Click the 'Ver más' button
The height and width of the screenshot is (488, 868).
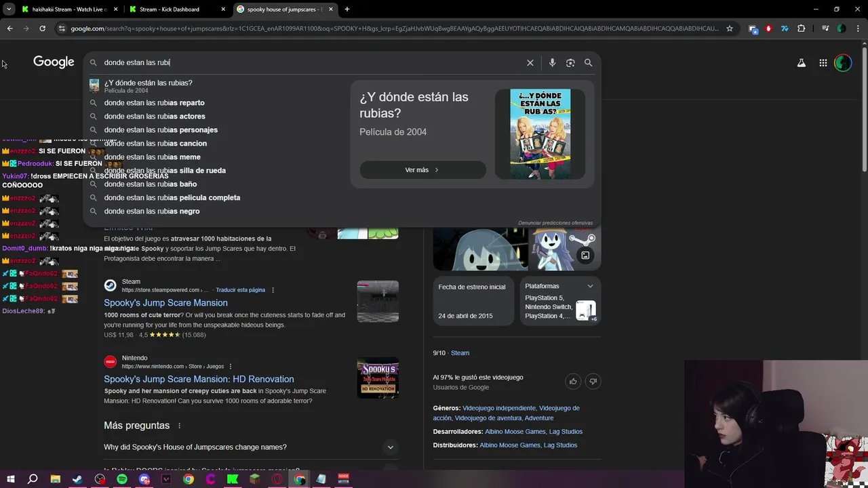click(x=422, y=170)
